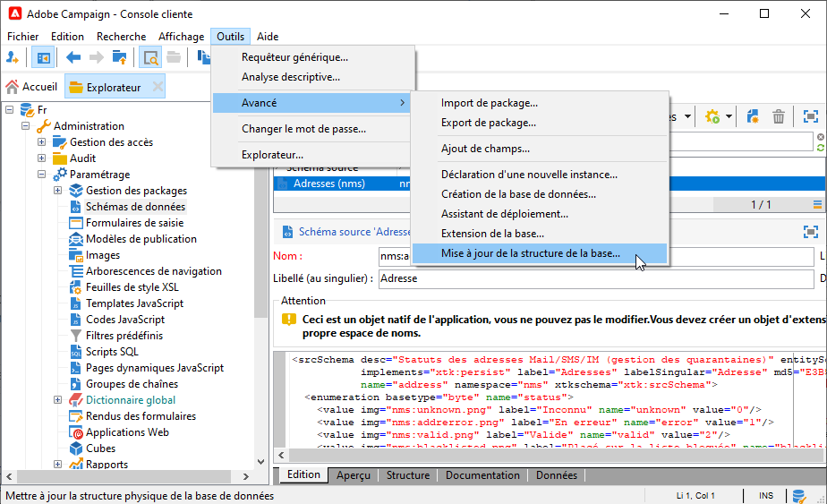Click the gear actions icon
This screenshot has width=827, height=504.
[x=712, y=116]
